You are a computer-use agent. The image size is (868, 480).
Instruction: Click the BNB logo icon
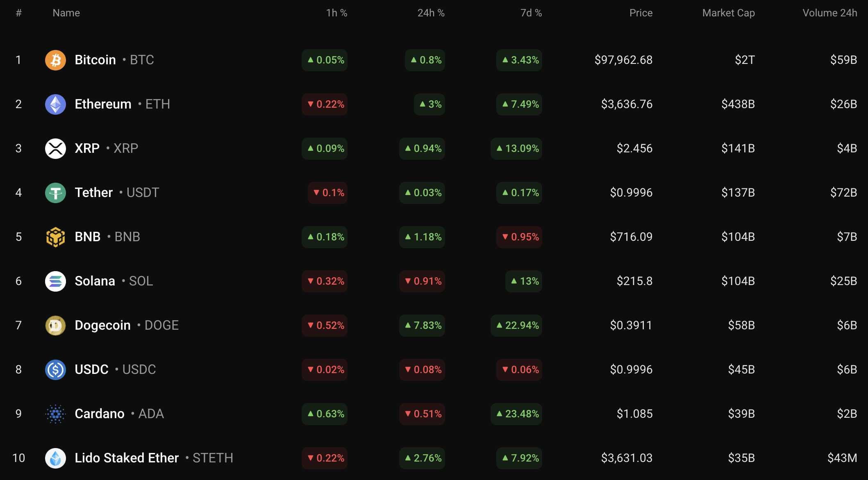[55, 237]
